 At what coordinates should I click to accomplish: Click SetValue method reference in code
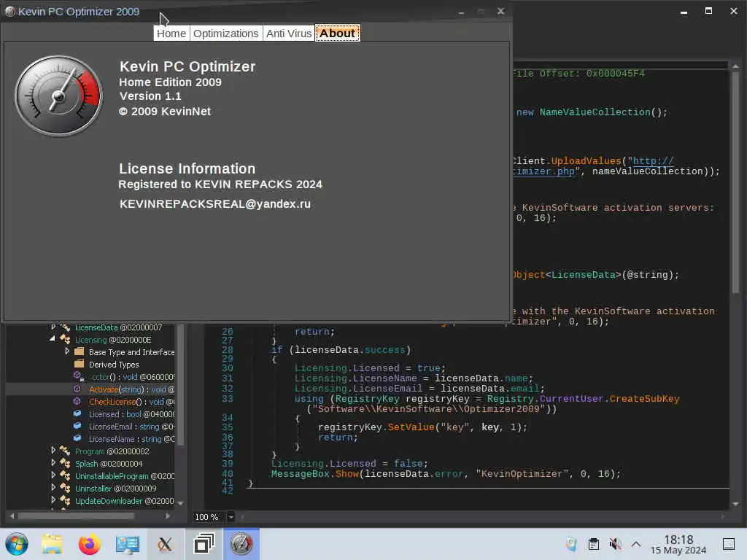(x=411, y=427)
